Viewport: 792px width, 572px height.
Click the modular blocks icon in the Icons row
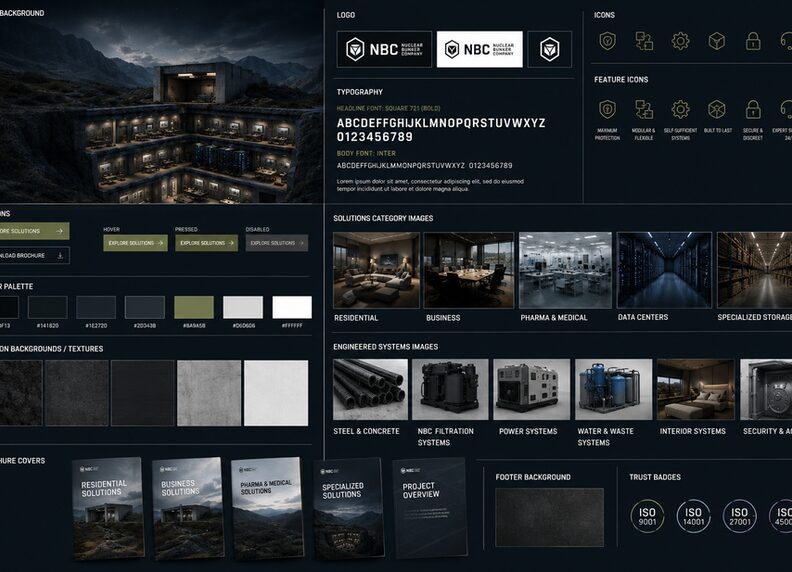tap(644, 41)
